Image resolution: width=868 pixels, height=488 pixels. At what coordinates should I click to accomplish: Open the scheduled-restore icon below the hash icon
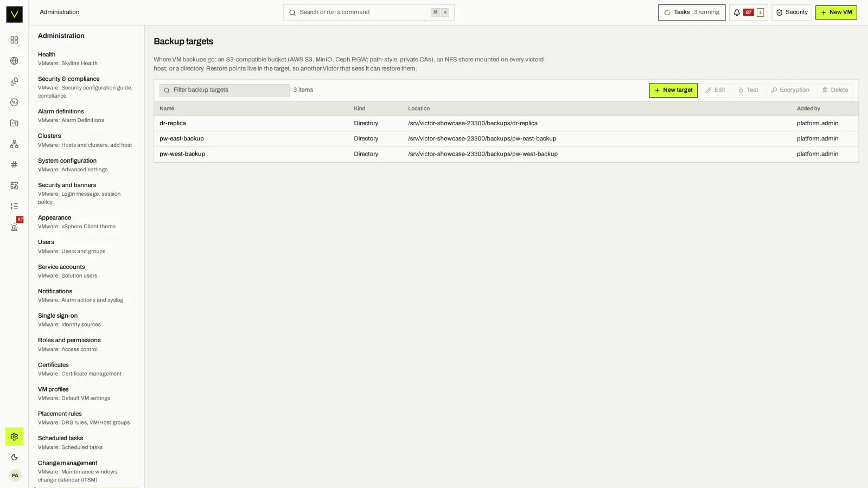coord(14,185)
